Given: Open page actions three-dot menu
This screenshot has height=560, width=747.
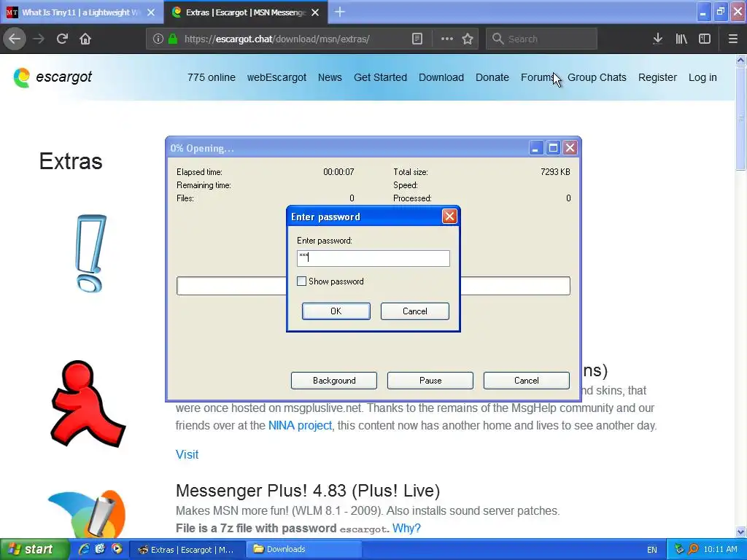Looking at the screenshot, I should 446,39.
